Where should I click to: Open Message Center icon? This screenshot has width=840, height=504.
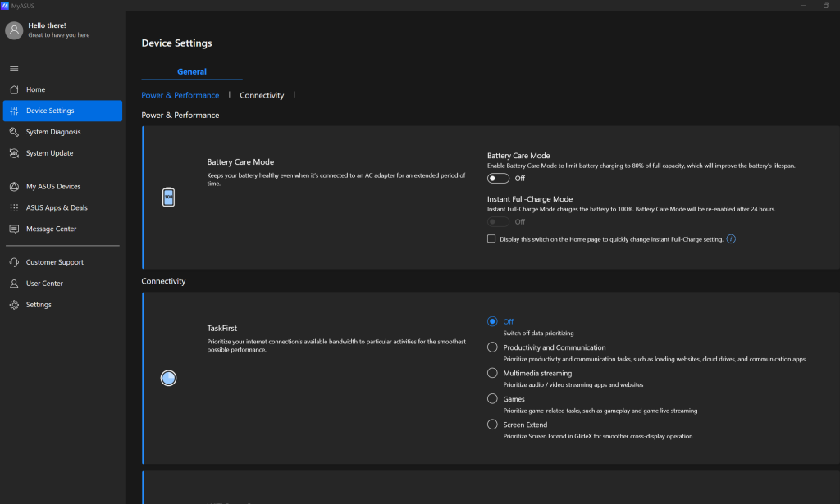point(14,229)
